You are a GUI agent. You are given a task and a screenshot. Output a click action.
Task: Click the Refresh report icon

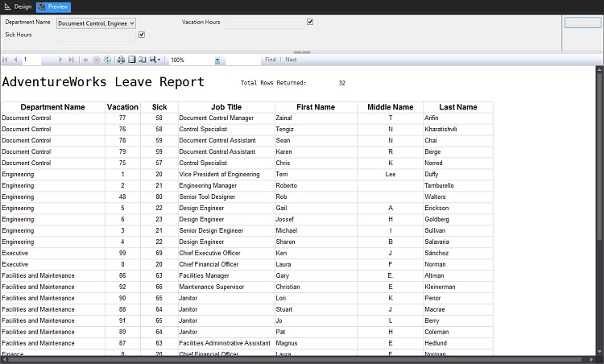pos(107,60)
